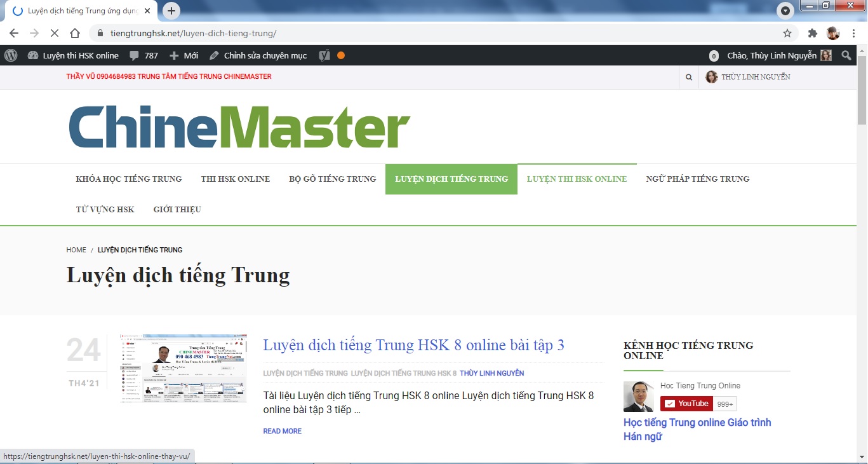The height and width of the screenshot is (464, 868).
Task: Click the site header search icon
Action: click(x=689, y=77)
